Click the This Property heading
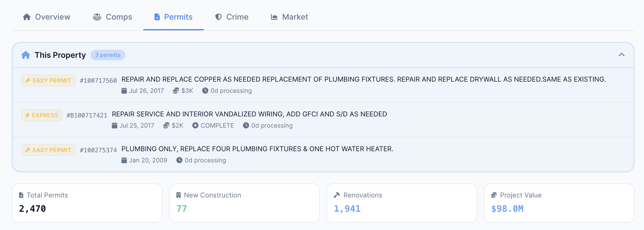The width and height of the screenshot is (644, 230). click(60, 55)
